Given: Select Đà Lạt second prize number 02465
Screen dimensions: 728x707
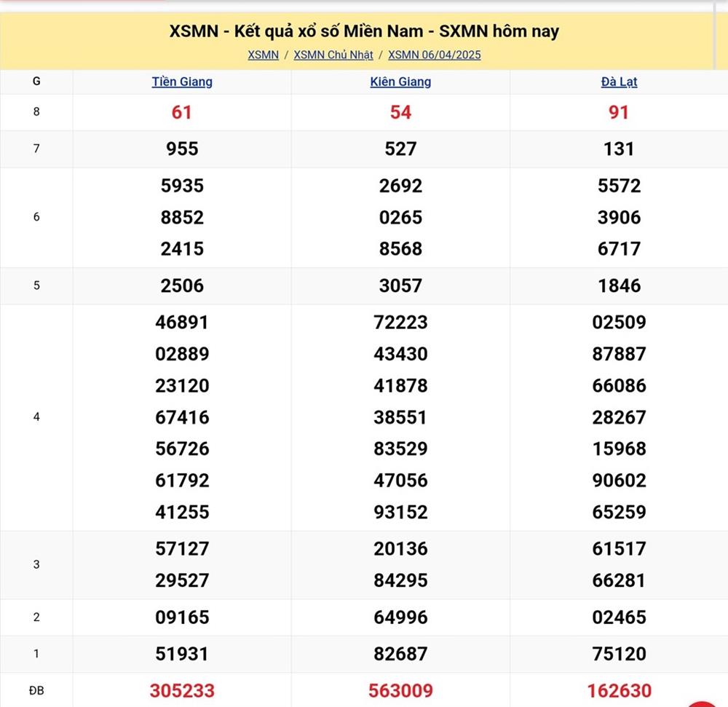Looking at the screenshot, I should 619,617.
